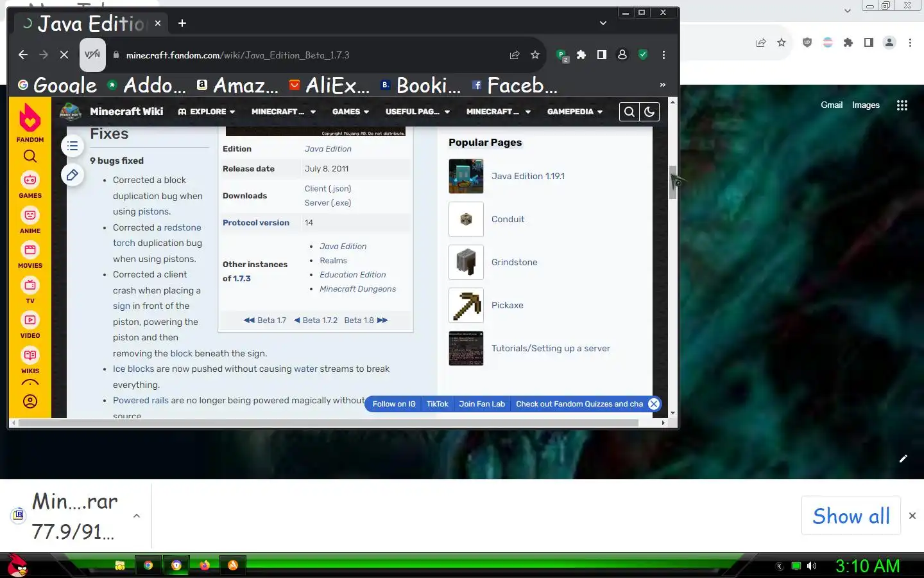
Task: Open the Google bookmark
Action: (x=58, y=85)
